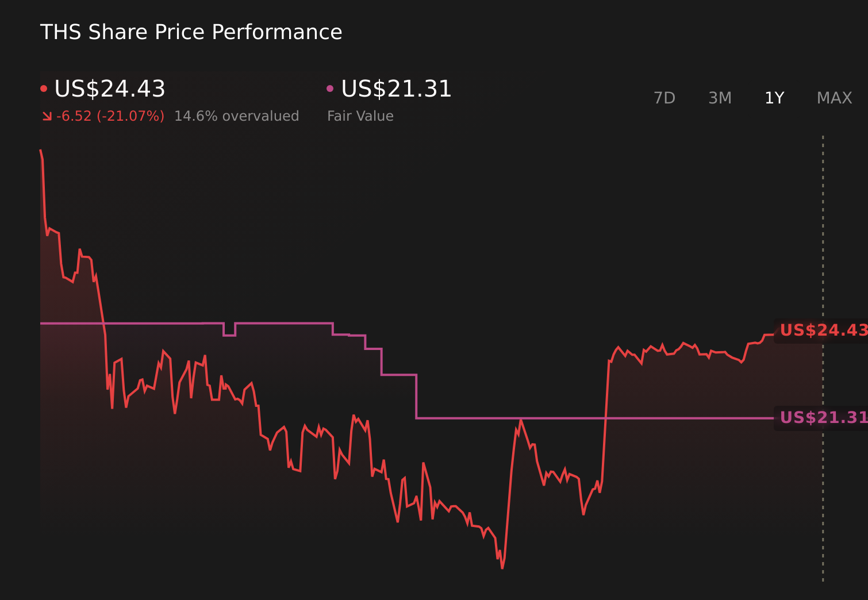This screenshot has width=868, height=600.
Task: Toggle the 3M time range
Action: tap(720, 98)
